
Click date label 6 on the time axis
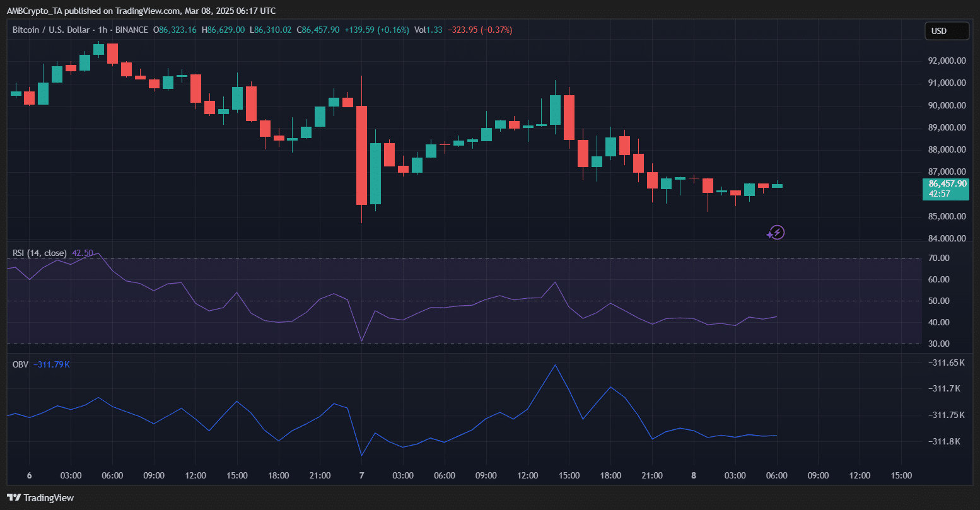29,476
